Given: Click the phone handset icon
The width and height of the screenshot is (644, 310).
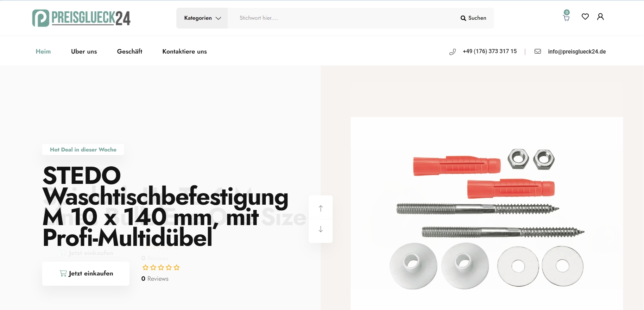Looking at the screenshot, I should (453, 52).
